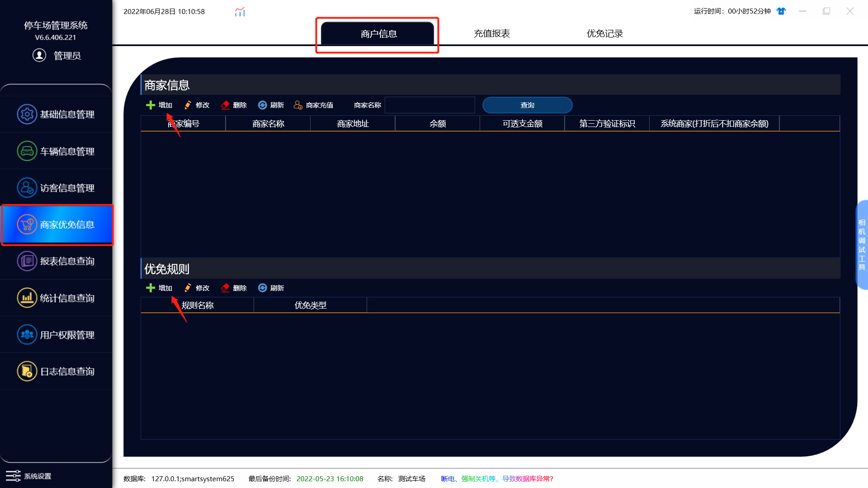Click the 查询 search button
The height and width of the screenshot is (488, 868).
[x=527, y=105]
